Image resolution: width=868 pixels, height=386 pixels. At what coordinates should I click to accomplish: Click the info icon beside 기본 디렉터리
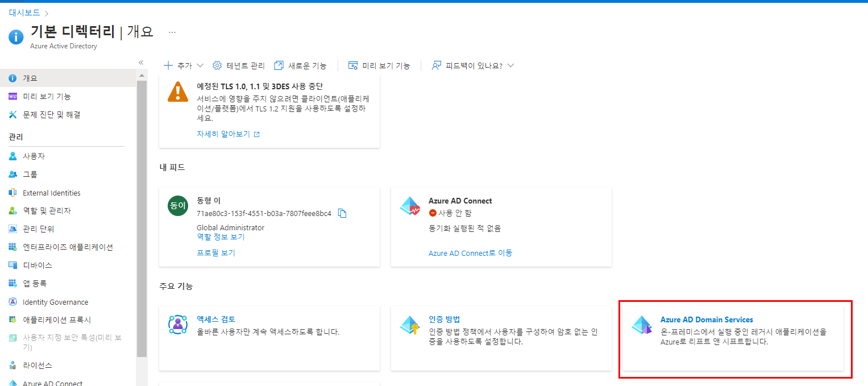pyautogui.click(x=16, y=37)
